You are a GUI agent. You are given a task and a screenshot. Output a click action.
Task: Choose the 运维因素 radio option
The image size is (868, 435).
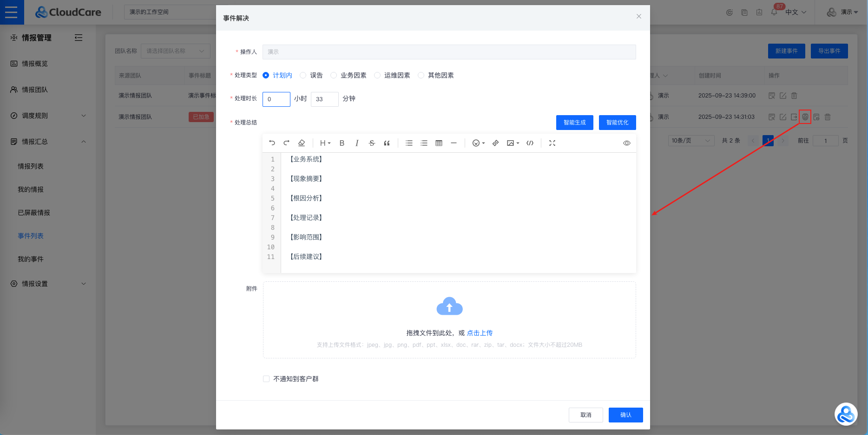(x=378, y=75)
